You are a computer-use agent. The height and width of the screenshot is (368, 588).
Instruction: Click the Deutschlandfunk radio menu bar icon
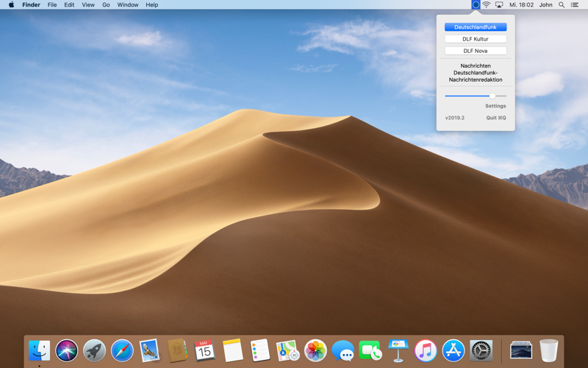[x=476, y=5]
